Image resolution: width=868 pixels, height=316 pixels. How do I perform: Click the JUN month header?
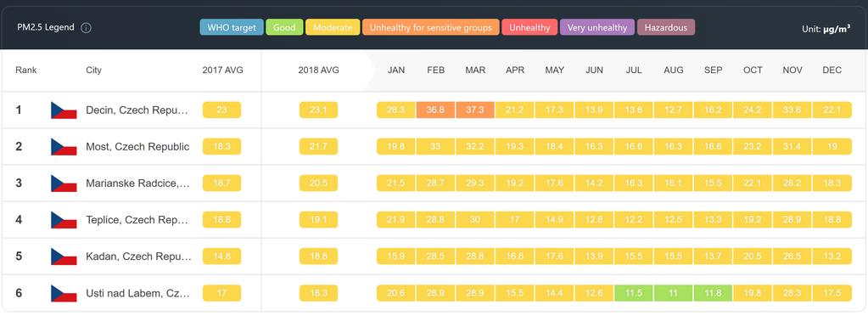pyautogui.click(x=594, y=71)
